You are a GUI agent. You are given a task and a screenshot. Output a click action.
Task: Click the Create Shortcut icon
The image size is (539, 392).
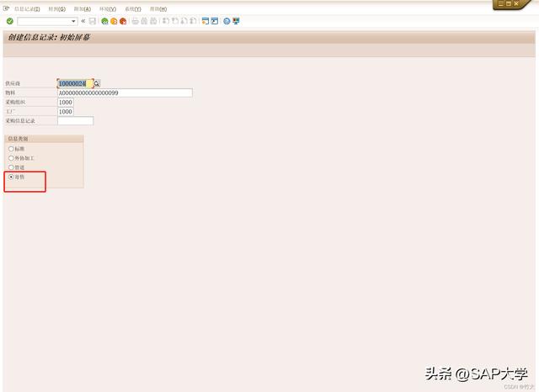[215, 21]
